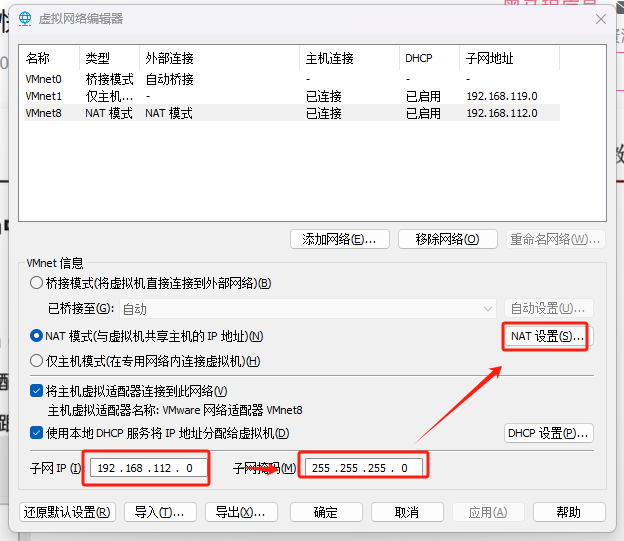Click 取消 button
Screen dimensions: 624x541
[407, 512]
